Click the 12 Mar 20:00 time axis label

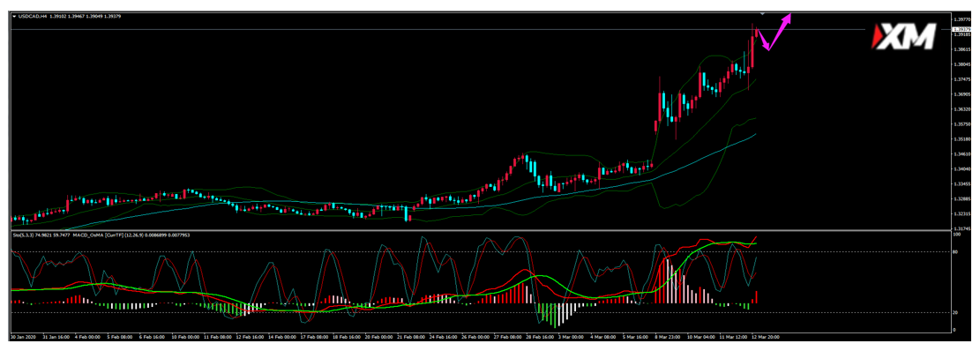(766, 336)
